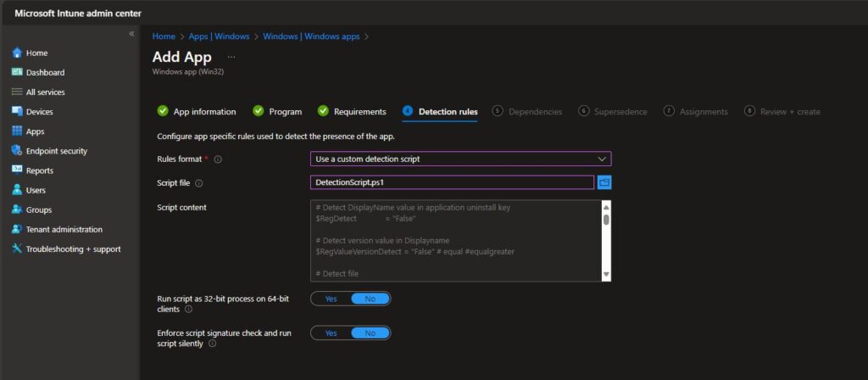
Task: Click green checkmark for Requirements step
Action: 323,111
